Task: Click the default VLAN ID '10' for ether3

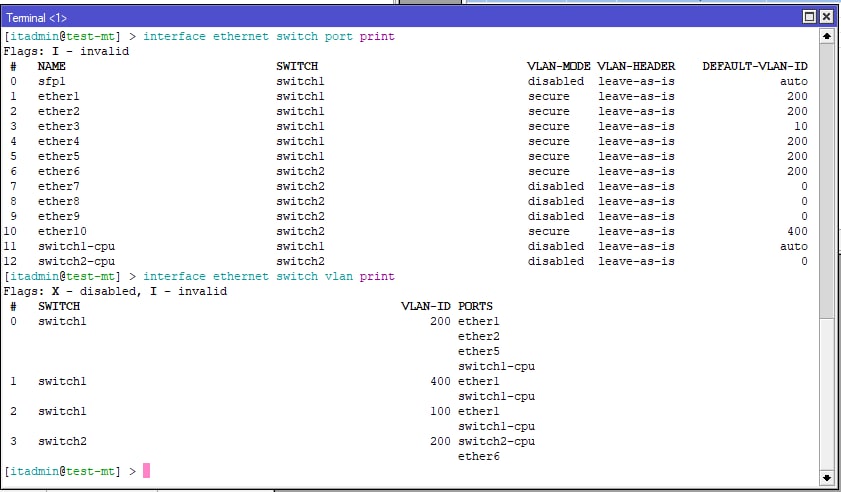Action: [x=801, y=127]
